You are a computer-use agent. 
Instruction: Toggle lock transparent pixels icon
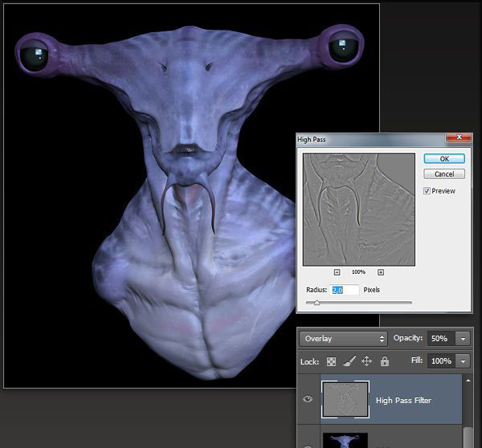[x=331, y=361]
